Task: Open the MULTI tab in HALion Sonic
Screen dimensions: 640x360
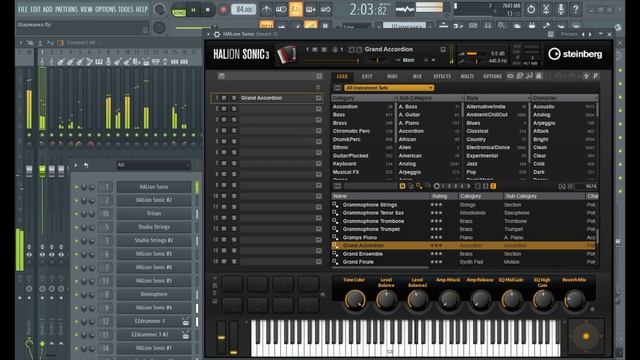Action: coord(467,76)
